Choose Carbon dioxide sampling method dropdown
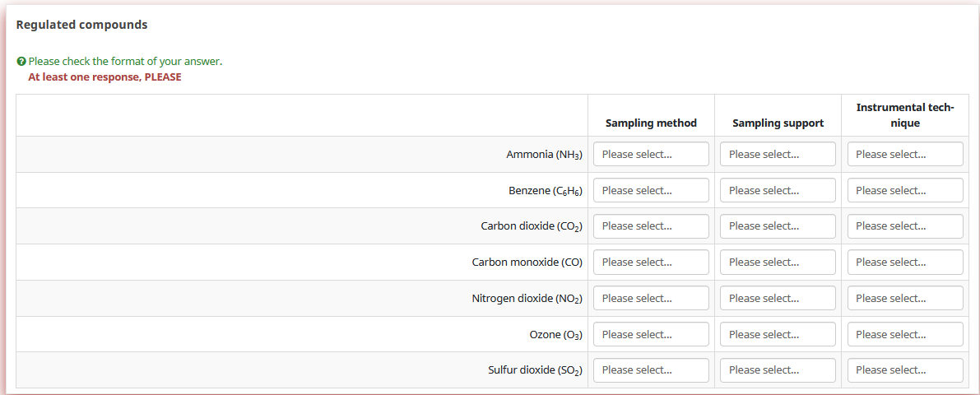The width and height of the screenshot is (980, 395). 651,226
